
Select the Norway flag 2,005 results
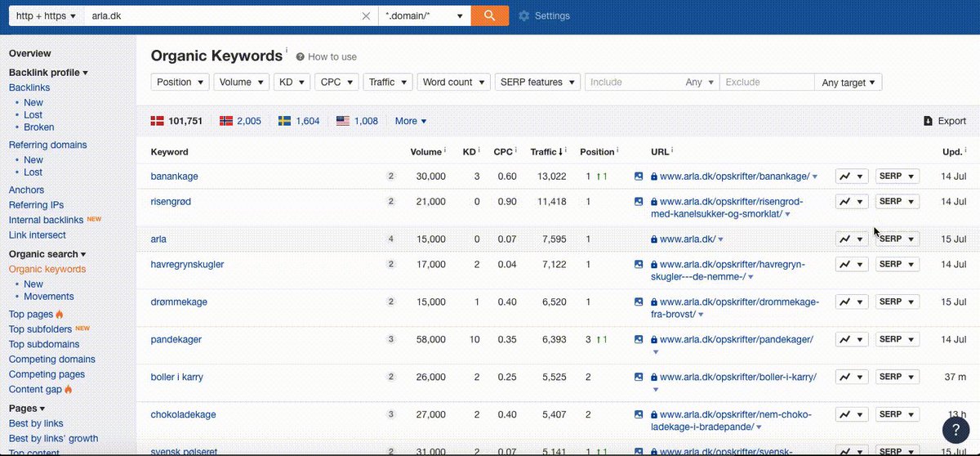240,121
